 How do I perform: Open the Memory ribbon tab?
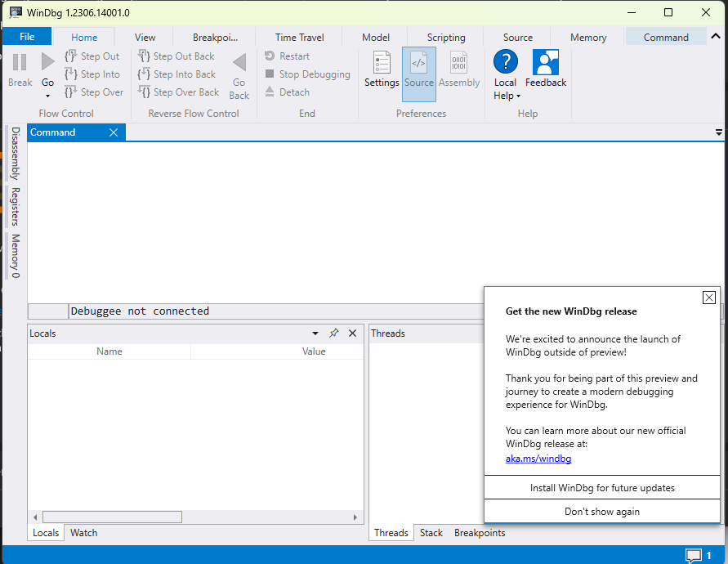click(588, 37)
